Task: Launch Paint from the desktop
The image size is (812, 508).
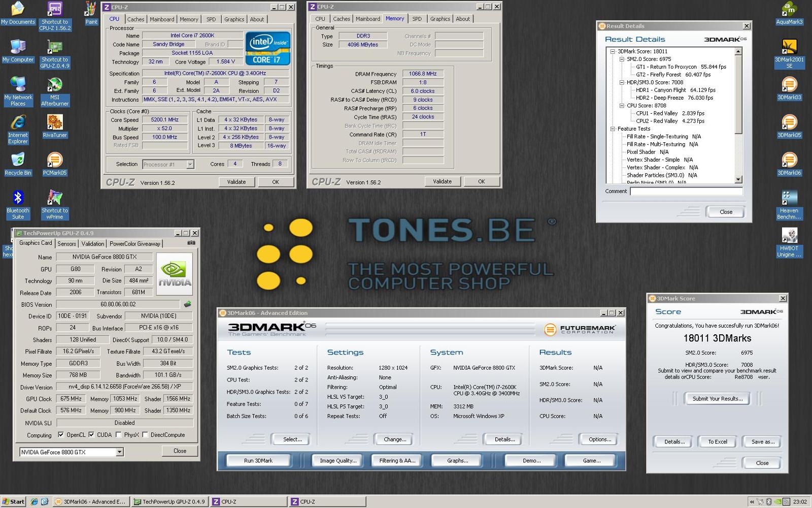Action: (91, 14)
